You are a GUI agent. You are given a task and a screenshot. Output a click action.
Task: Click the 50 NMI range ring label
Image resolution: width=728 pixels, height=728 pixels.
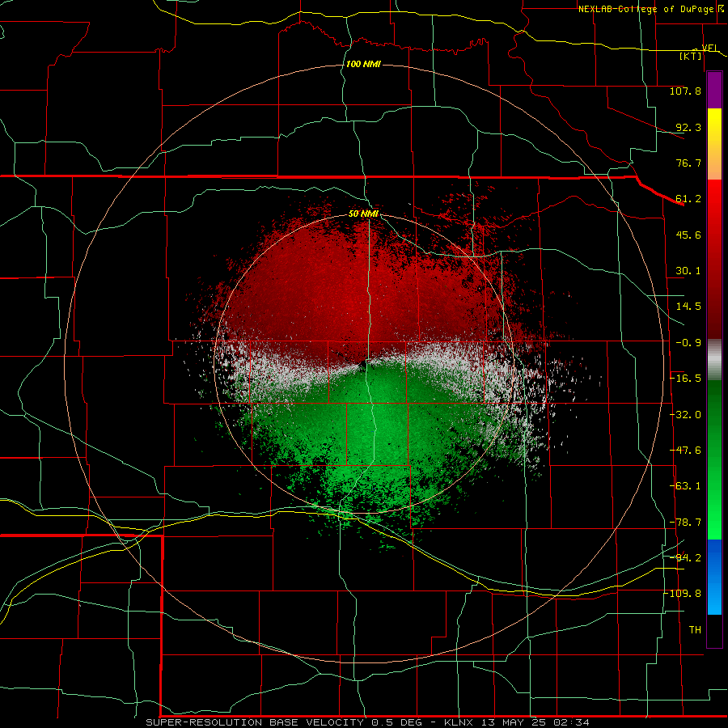363,214
